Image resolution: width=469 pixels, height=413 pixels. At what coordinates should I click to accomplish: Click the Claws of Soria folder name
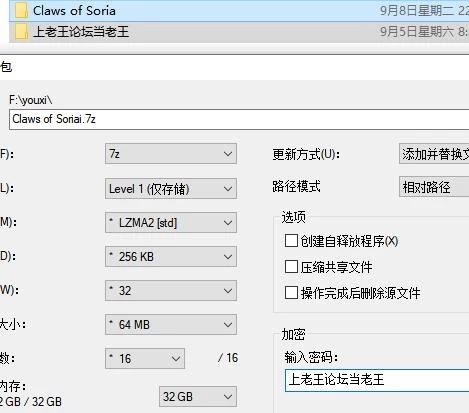74,11
